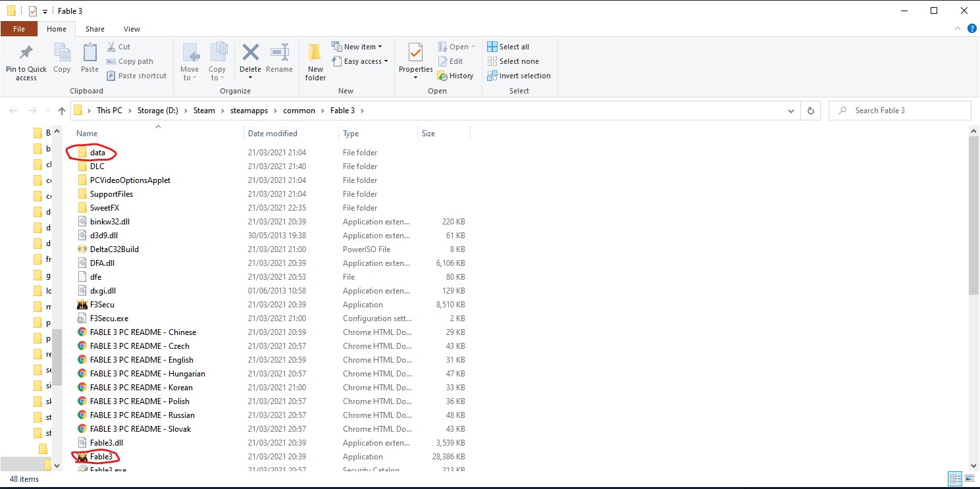This screenshot has width=980, height=489.
Task: Click Select none in ribbon
Action: (x=513, y=61)
